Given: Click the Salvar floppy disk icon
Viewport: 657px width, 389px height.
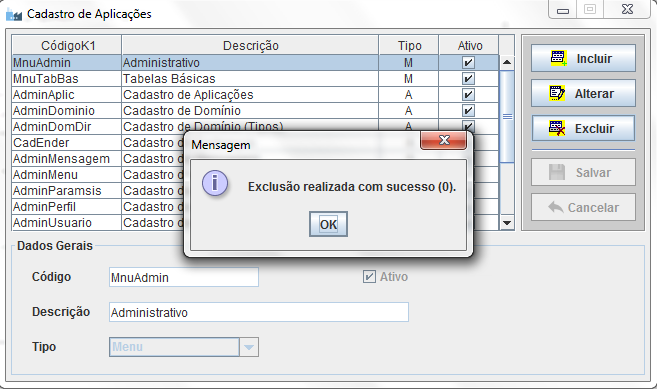Looking at the screenshot, I should click(x=557, y=172).
